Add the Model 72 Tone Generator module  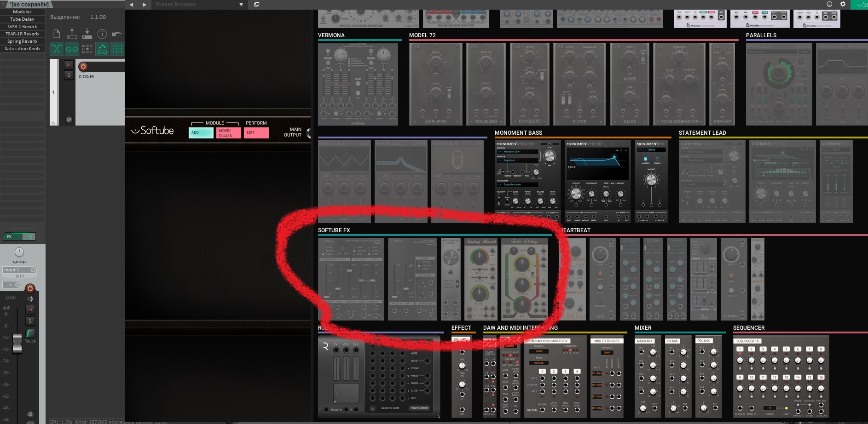click(x=679, y=84)
